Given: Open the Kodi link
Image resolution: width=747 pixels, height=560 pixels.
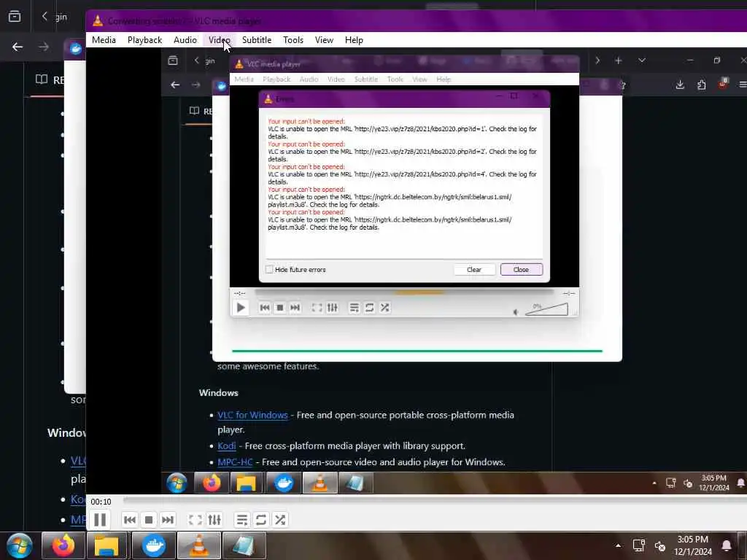Looking at the screenshot, I should coord(227,446).
